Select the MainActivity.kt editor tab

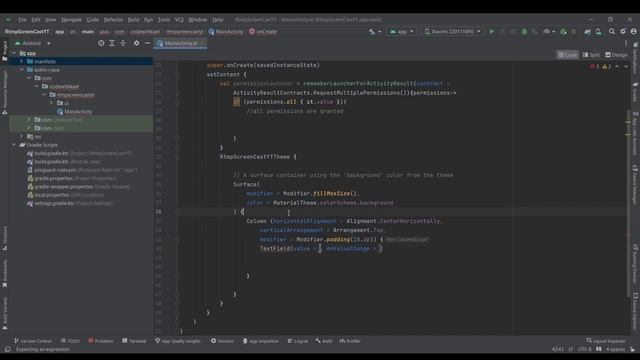[180, 43]
